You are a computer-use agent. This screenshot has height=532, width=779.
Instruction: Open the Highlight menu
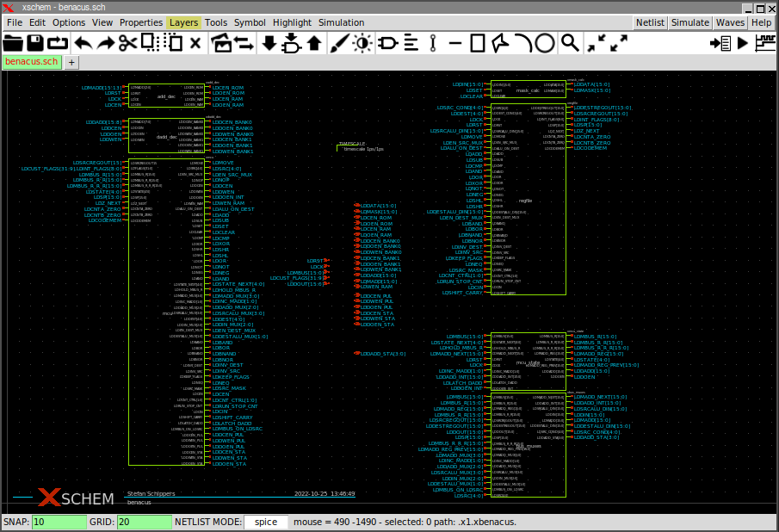pos(292,22)
